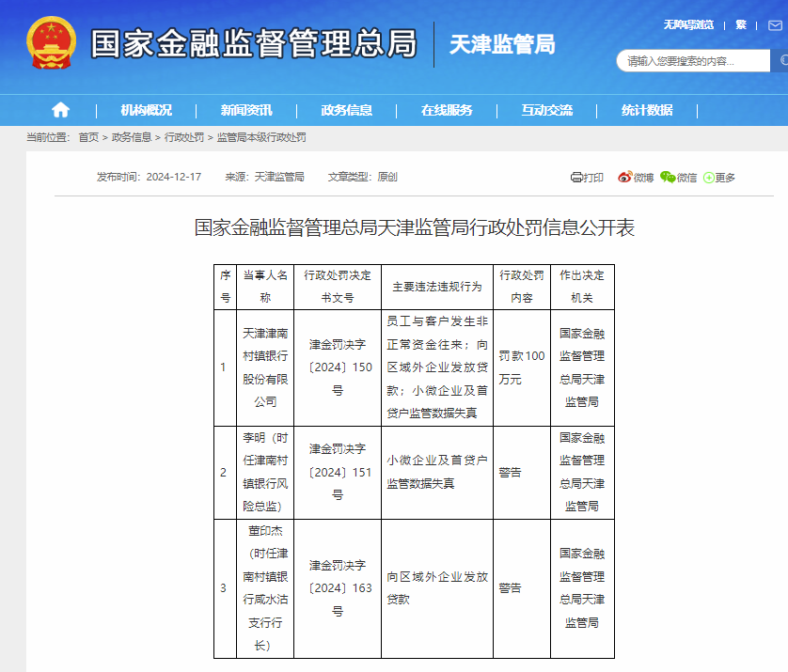
Task: Enable 无障碍浏览 accessibility mode
Action: coord(688,24)
